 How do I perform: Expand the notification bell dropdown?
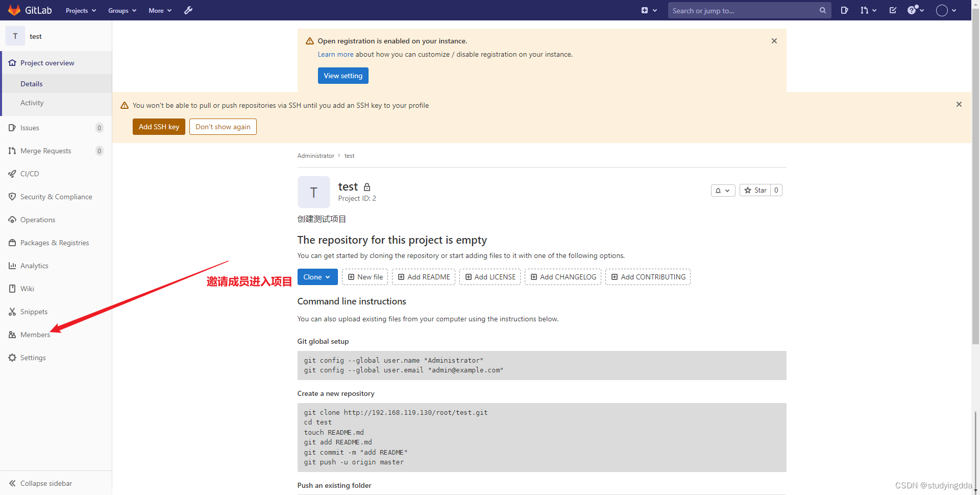click(722, 190)
